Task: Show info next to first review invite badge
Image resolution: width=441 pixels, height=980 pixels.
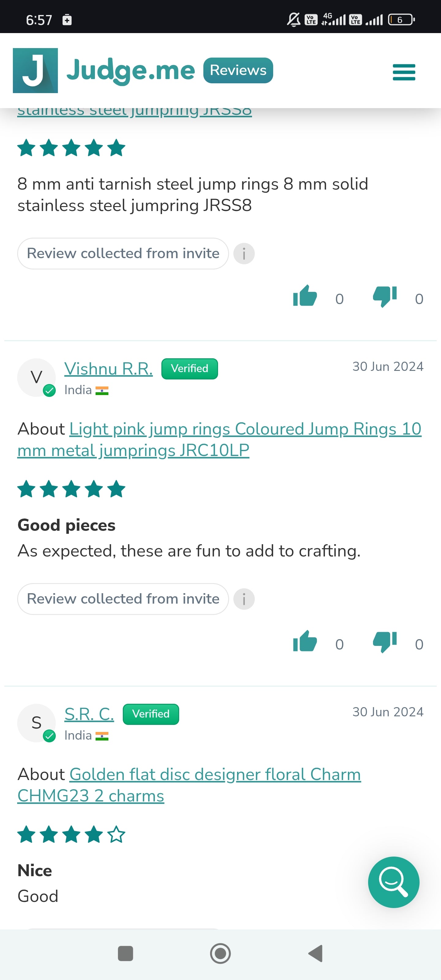Action: [x=244, y=253]
